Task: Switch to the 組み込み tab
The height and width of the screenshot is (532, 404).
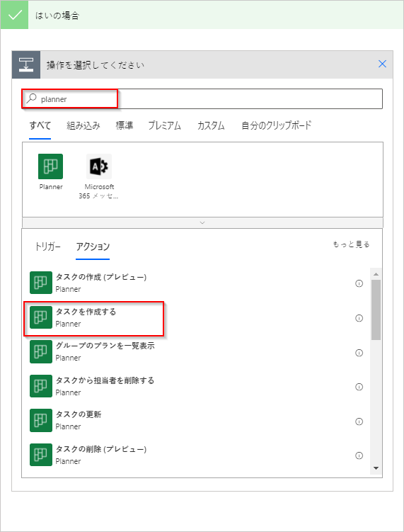Action: pyautogui.click(x=83, y=125)
